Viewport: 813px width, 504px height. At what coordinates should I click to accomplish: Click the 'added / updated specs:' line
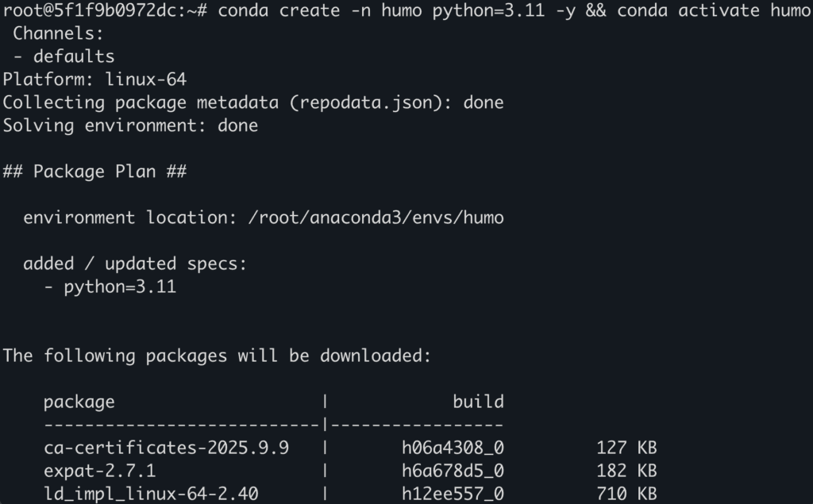(x=135, y=264)
